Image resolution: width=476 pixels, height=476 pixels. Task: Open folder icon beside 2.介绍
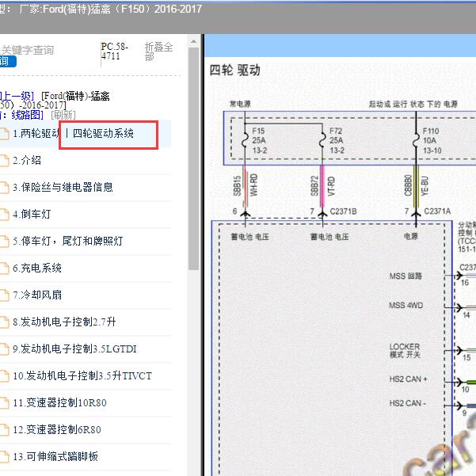pyautogui.click(x=4, y=161)
